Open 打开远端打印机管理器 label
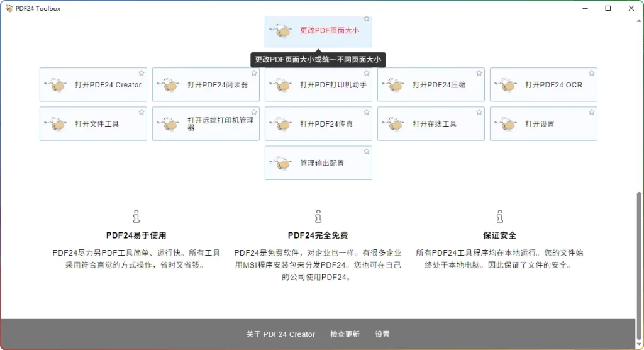The height and width of the screenshot is (350, 644). click(221, 124)
